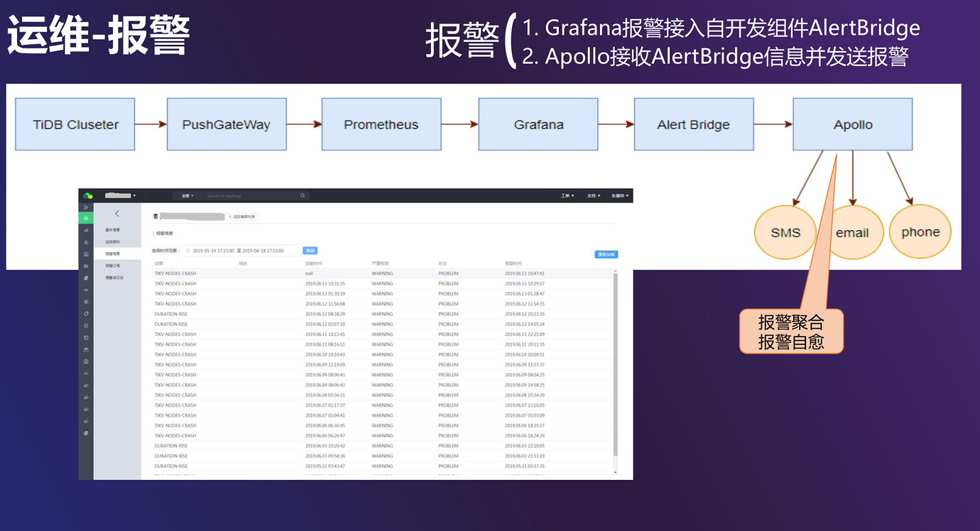Open the 支持 dropdown menu
The width and height of the screenshot is (980, 531).
coord(593,195)
